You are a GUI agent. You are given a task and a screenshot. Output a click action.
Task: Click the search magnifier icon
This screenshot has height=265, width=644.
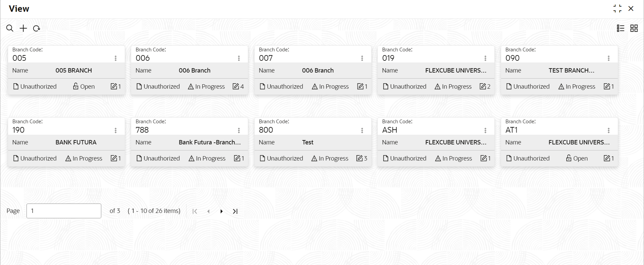pos(10,28)
